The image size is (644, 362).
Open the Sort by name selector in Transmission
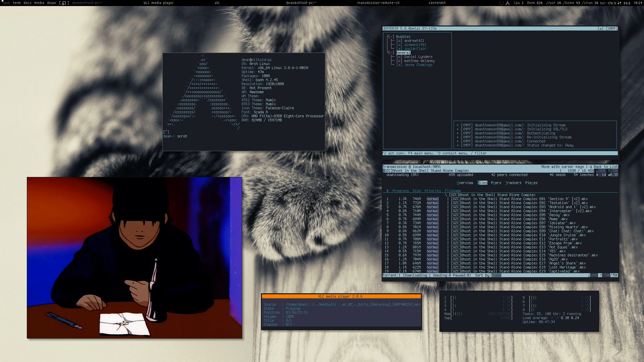pyautogui.click(x=496, y=275)
